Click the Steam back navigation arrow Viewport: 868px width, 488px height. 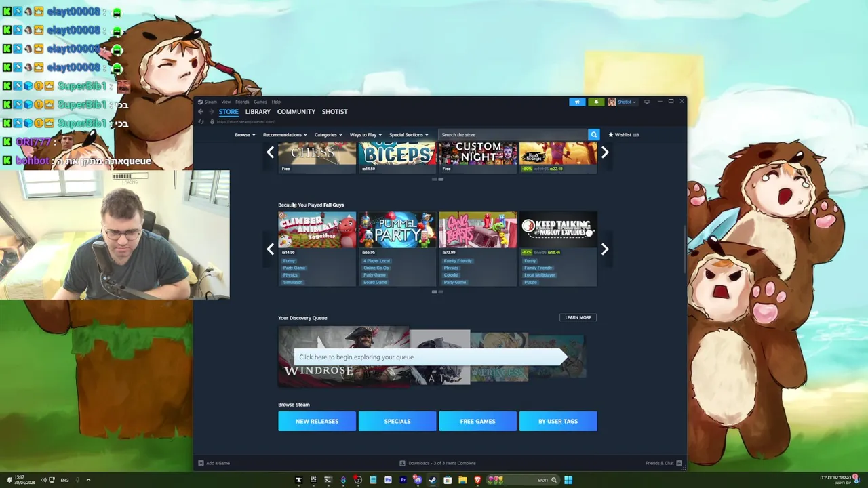201,112
